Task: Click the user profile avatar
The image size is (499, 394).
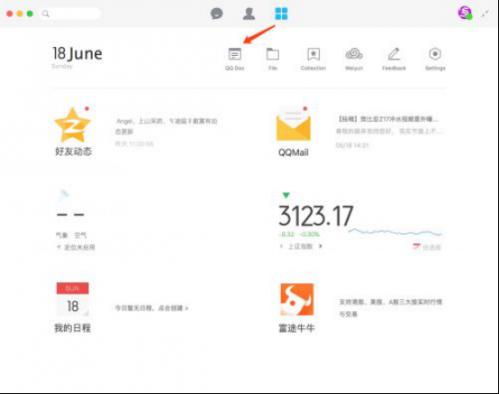Action: pos(465,13)
